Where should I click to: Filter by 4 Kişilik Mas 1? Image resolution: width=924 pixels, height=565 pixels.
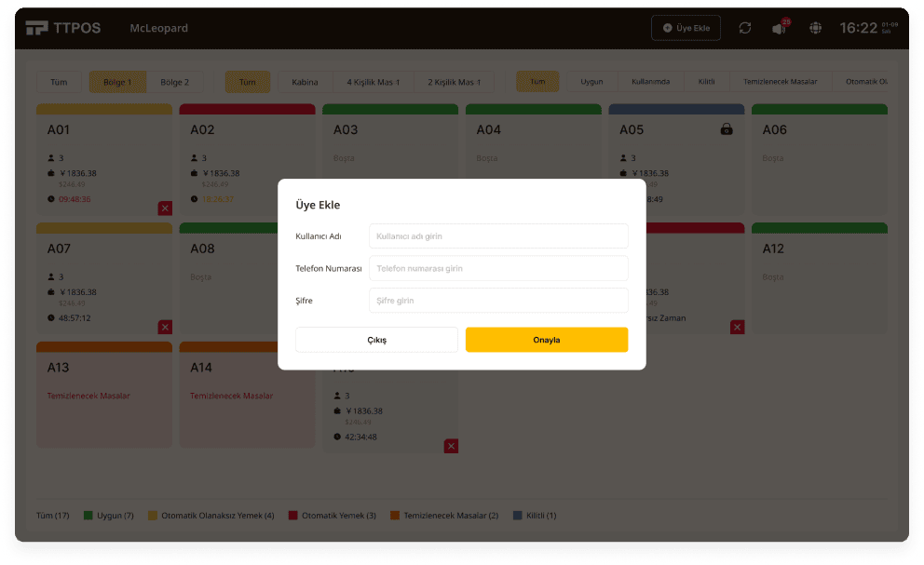[x=373, y=82]
